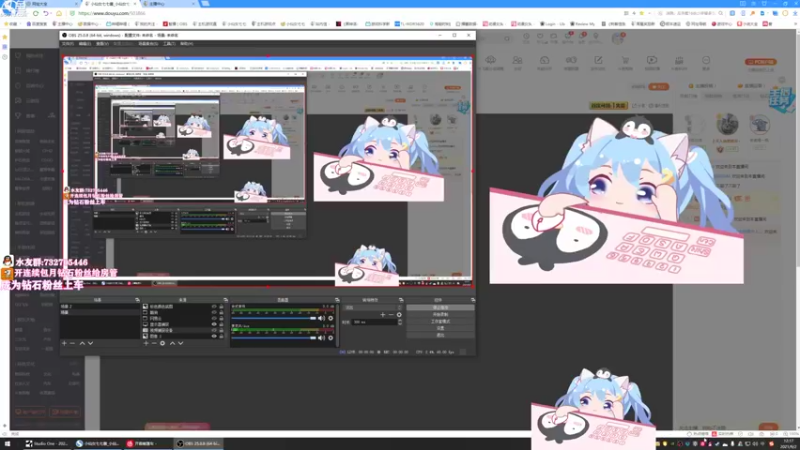Adjust the transition duration spinner arrows
This screenshot has width=800, height=450.
click(400, 322)
